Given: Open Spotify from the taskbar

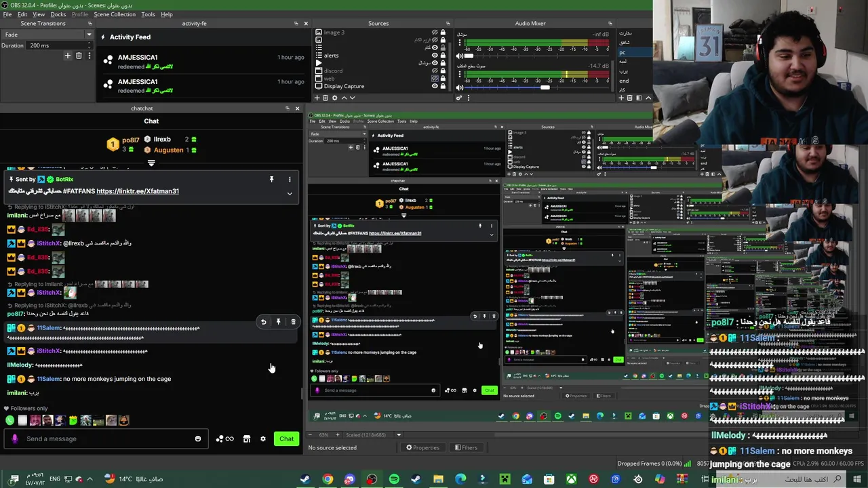Looking at the screenshot, I should (x=394, y=479).
